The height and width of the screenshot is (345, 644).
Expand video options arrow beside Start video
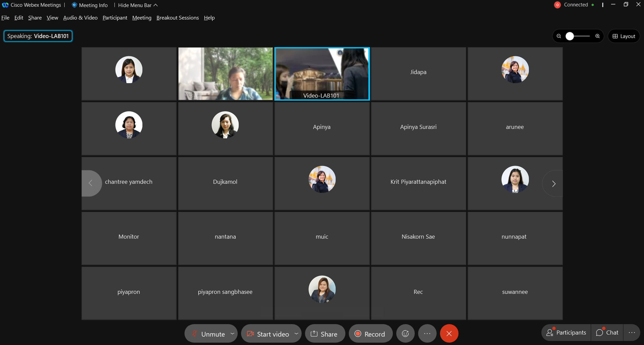(x=296, y=334)
